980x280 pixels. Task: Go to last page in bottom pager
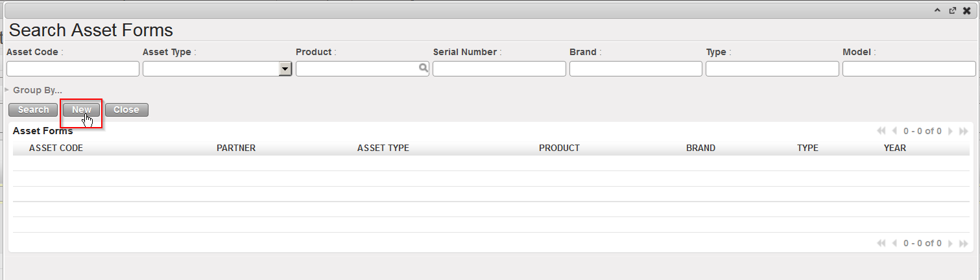click(x=964, y=243)
